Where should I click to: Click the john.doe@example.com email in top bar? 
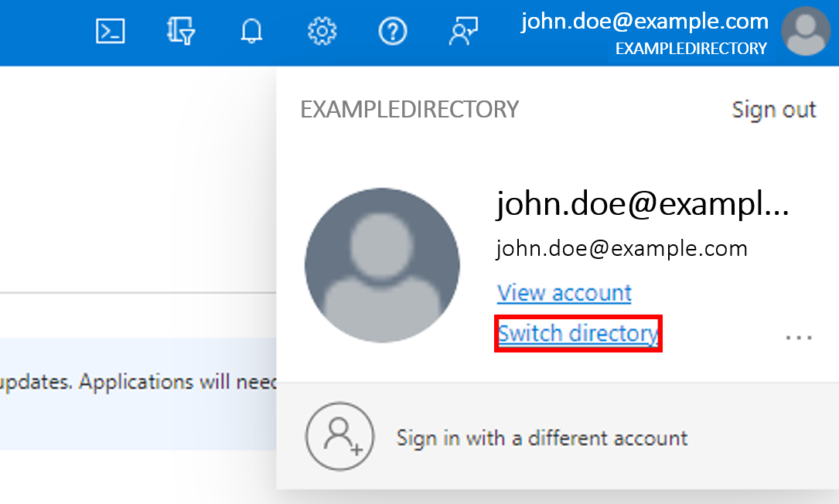(643, 21)
